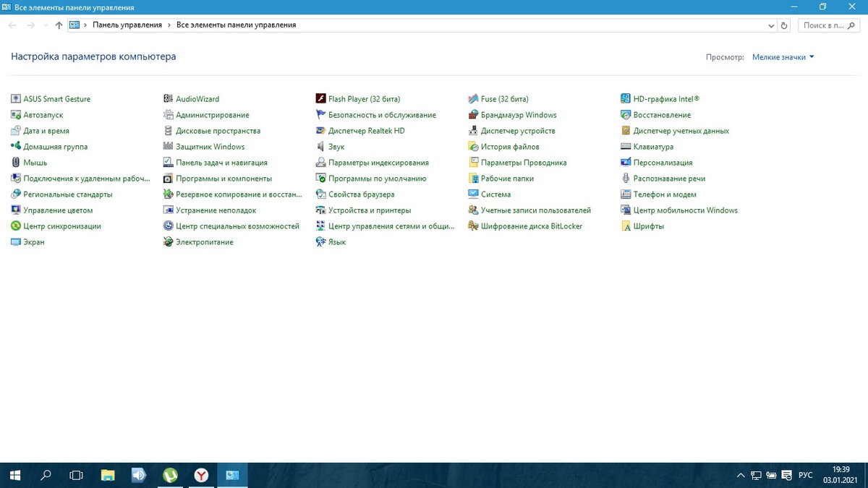
Task: Click the AudioWizard icon
Action: point(169,99)
